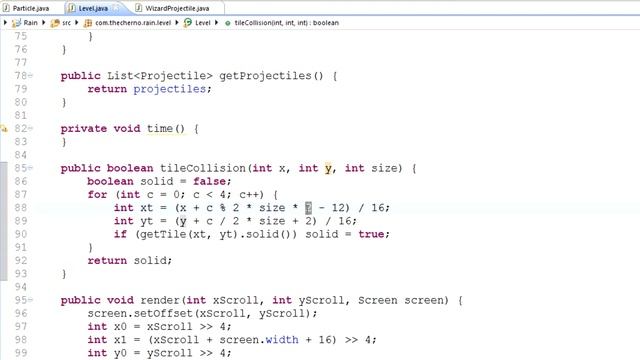Click 'return solid;' statement
The height and width of the screenshot is (360, 640).
(x=130, y=260)
